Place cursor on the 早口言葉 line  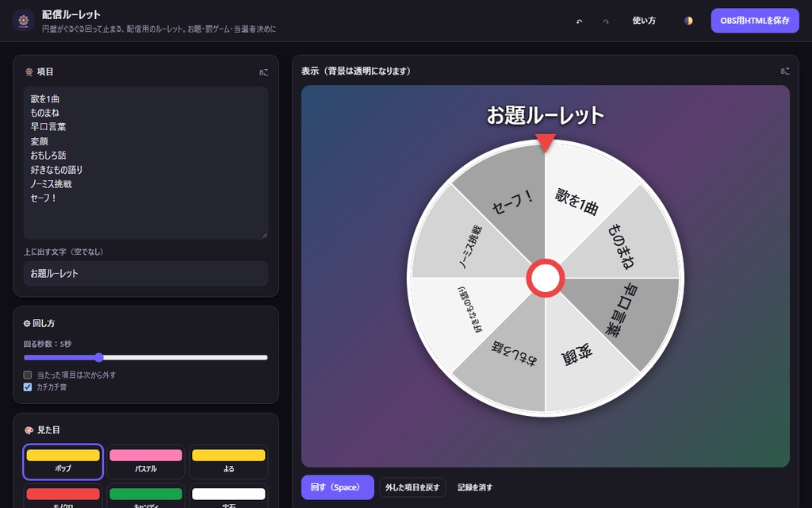click(48, 126)
